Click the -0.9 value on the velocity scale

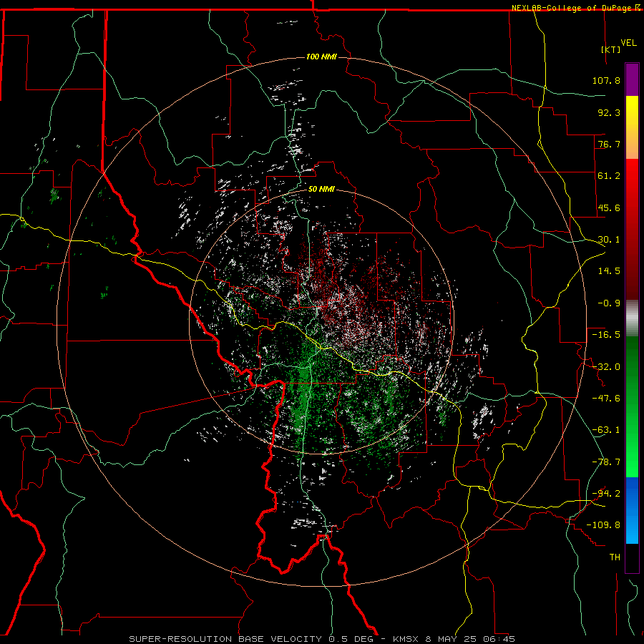click(609, 303)
